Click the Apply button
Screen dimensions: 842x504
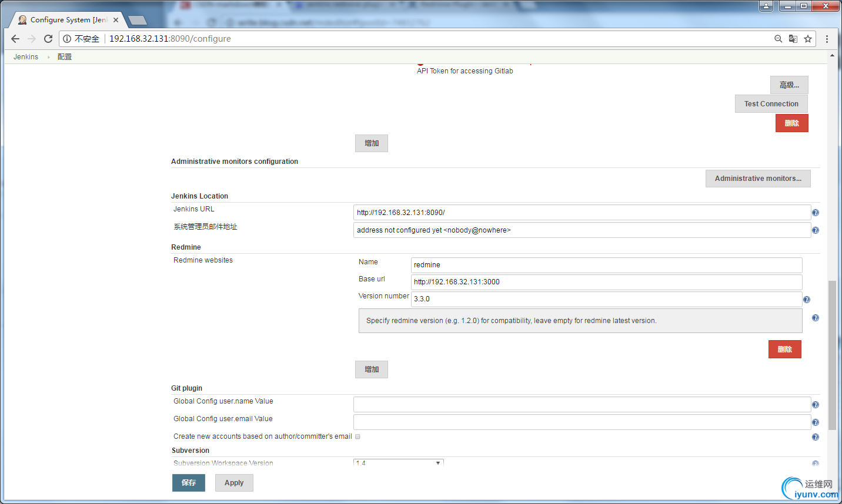(x=234, y=483)
